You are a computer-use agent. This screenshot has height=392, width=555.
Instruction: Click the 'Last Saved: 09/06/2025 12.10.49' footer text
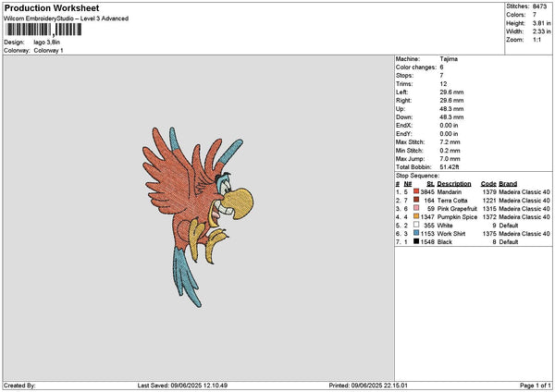(x=182, y=386)
